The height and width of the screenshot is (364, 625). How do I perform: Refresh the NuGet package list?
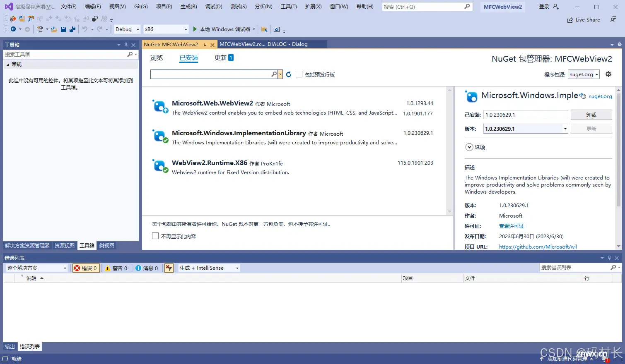(x=289, y=74)
